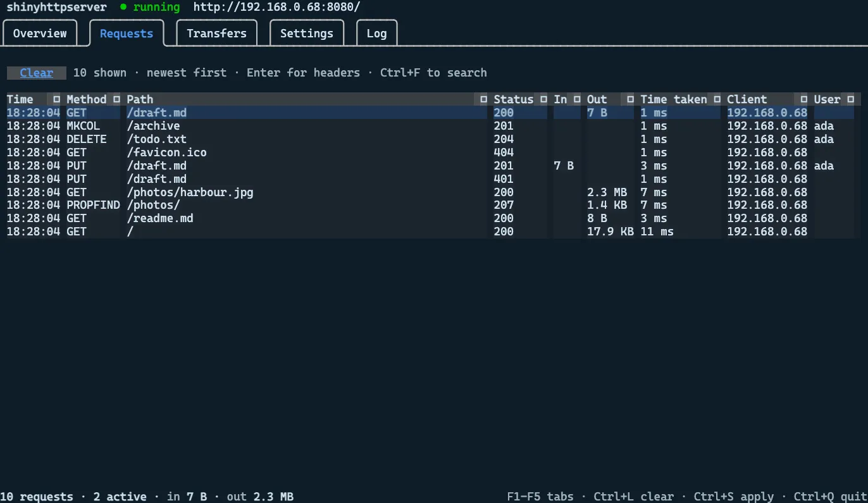Image resolution: width=868 pixels, height=503 pixels.
Task: Click the '2 active' status bar entry
Action: point(120,497)
